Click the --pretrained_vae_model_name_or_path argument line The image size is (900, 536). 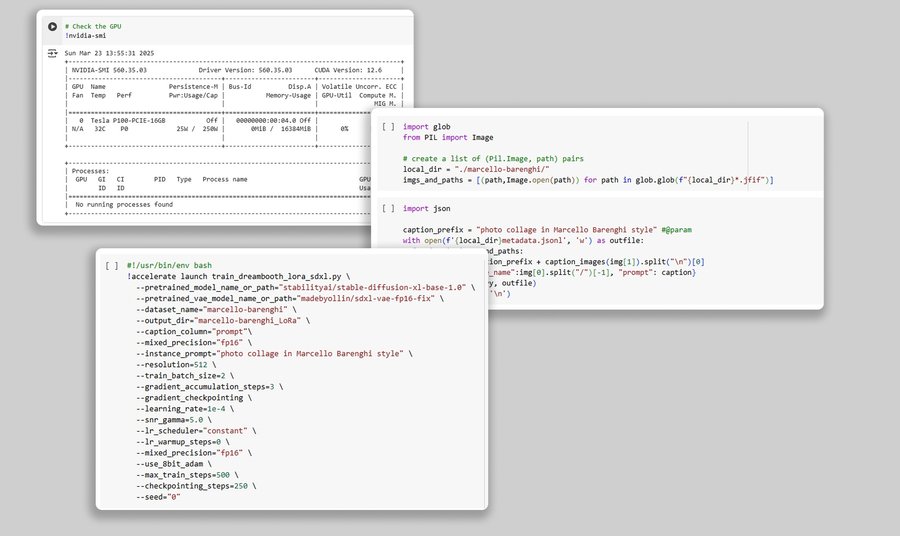pos(290,298)
